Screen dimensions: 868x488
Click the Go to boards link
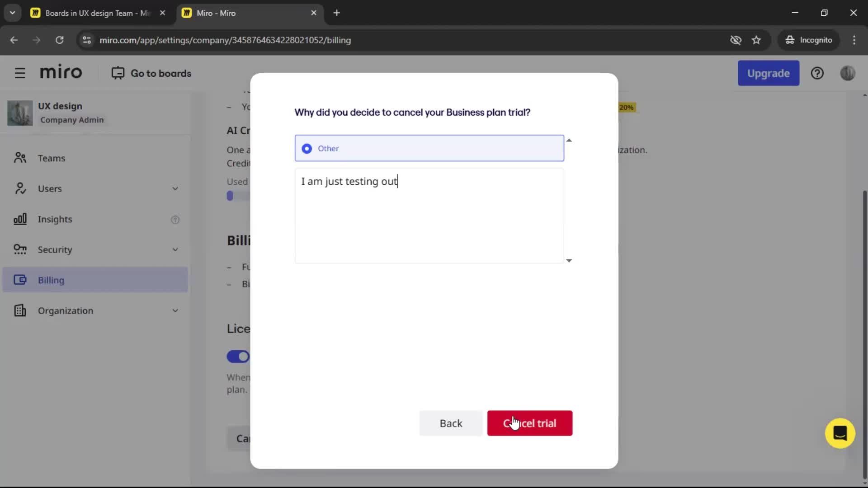point(151,73)
